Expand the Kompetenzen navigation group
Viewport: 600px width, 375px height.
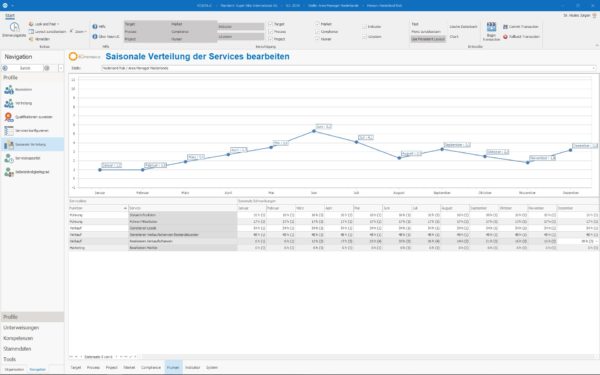coord(32,338)
